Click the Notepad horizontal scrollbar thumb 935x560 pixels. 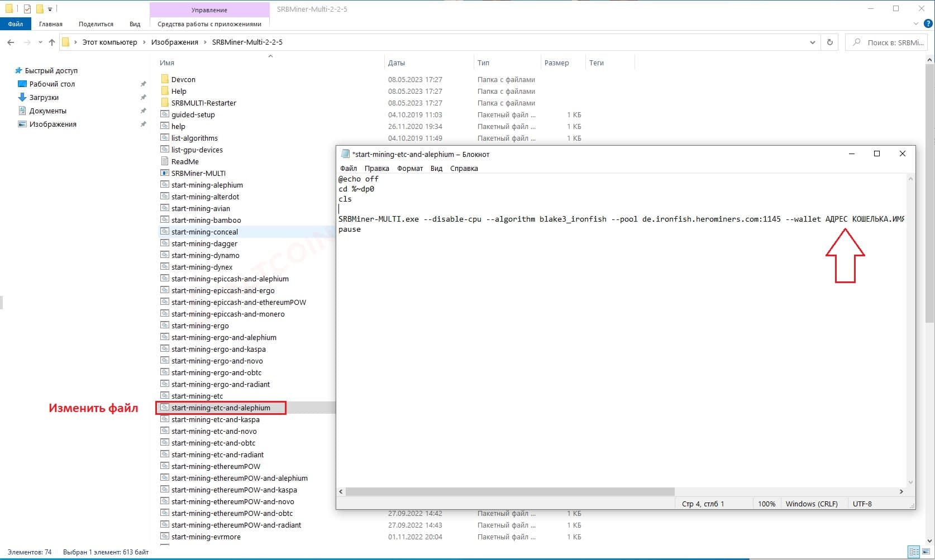[510, 491]
